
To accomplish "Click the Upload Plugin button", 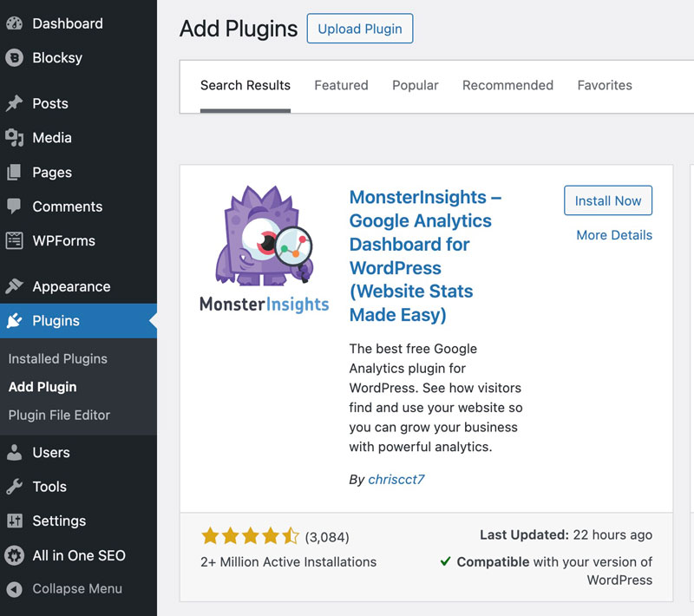I will pyautogui.click(x=360, y=29).
